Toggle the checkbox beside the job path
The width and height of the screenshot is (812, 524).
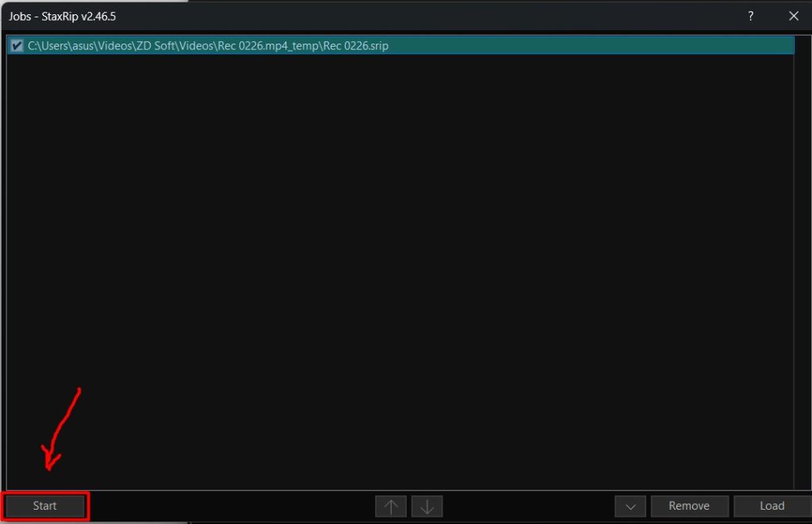17,46
